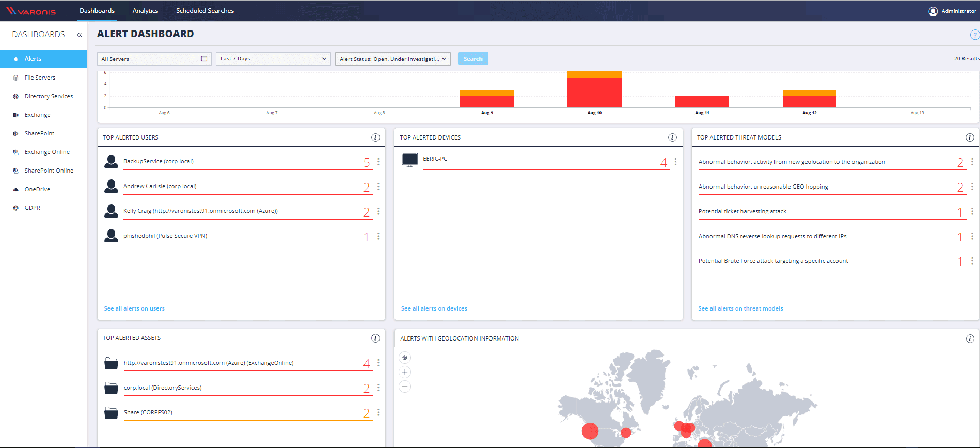
Task: Click the map zoom-in plus icon
Action: click(405, 372)
